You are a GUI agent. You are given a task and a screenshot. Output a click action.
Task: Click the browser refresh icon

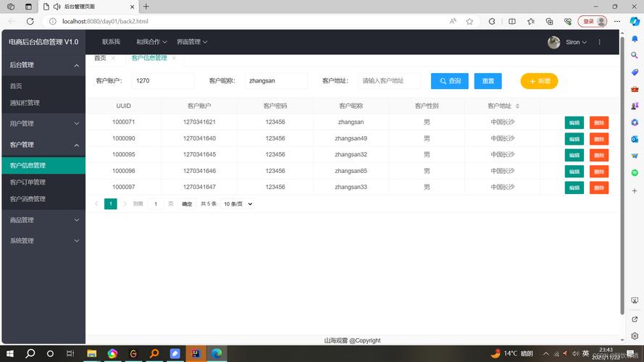click(30, 21)
